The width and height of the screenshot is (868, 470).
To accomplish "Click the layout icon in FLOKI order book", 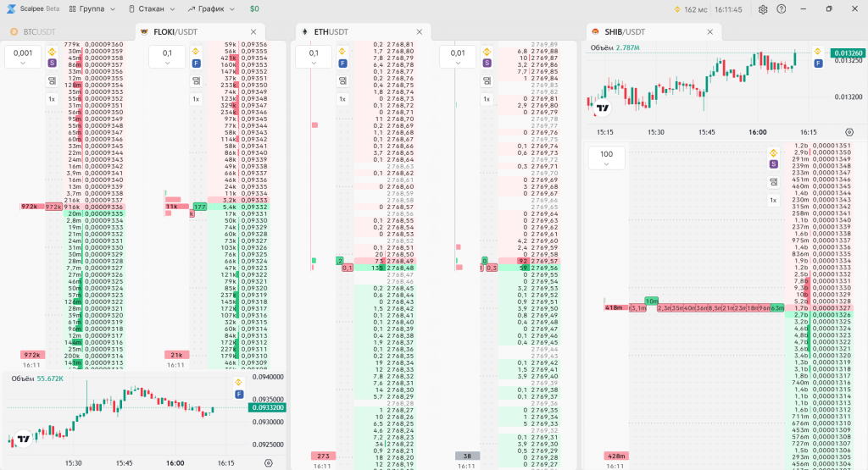I will 196,80.
